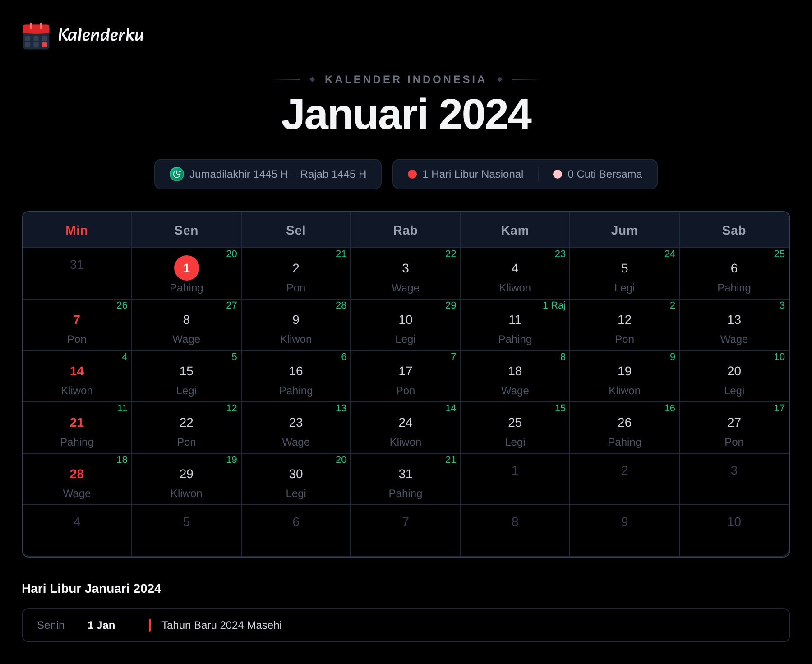Open the Kalenderku brand name link
Screen dimensions: 812x664
click(x=101, y=35)
